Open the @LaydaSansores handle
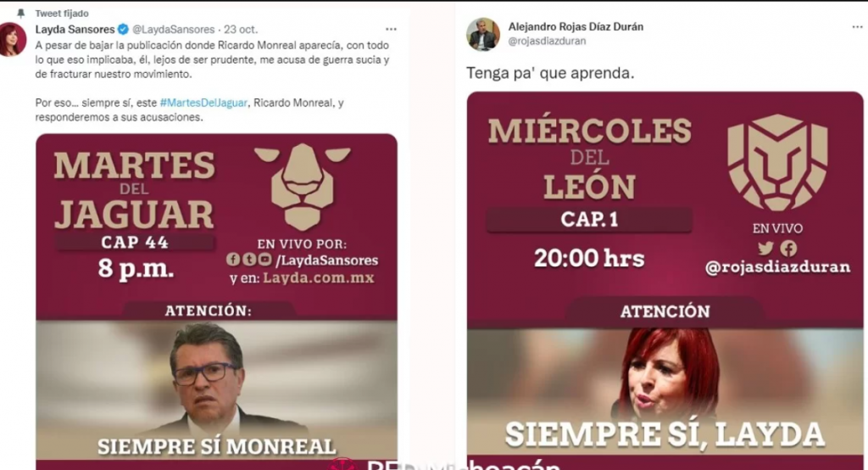The width and height of the screenshot is (868, 470). (173, 30)
